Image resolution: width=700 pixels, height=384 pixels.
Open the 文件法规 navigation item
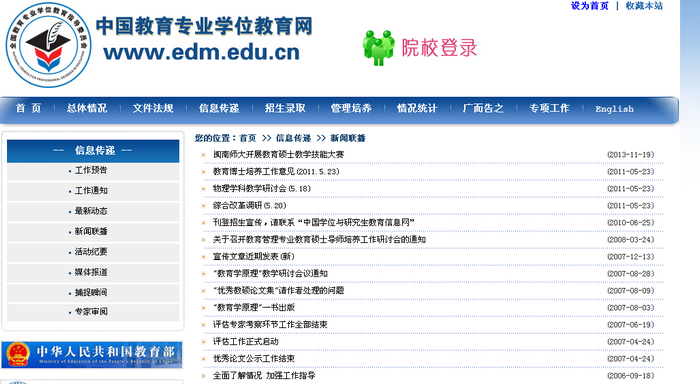[x=153, y=108]
